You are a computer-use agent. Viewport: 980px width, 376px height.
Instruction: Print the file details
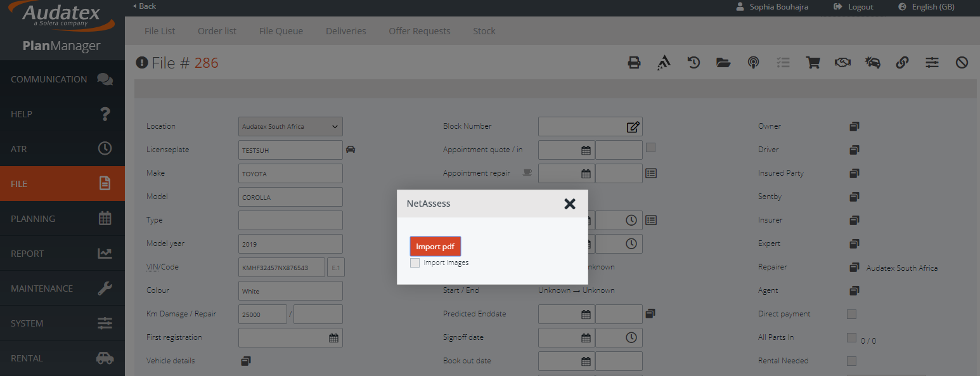[635, 62]
